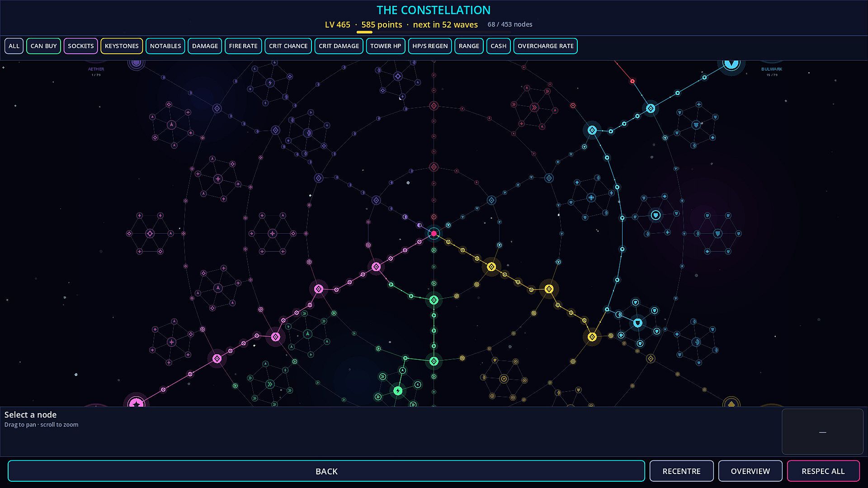The height and width of the screenshot is (488, 868).
Task: Select the purple Aether keystone ring node
Action: coord(136,63)
